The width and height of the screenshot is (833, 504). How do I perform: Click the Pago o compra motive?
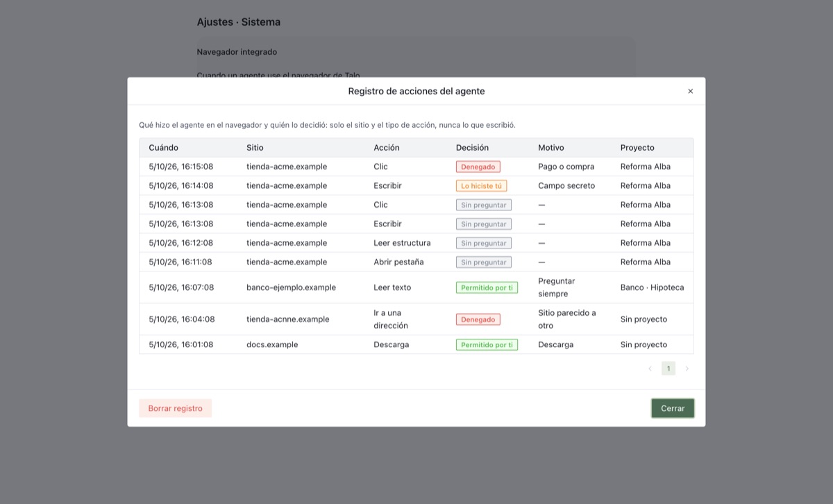[x=566, y=167]
